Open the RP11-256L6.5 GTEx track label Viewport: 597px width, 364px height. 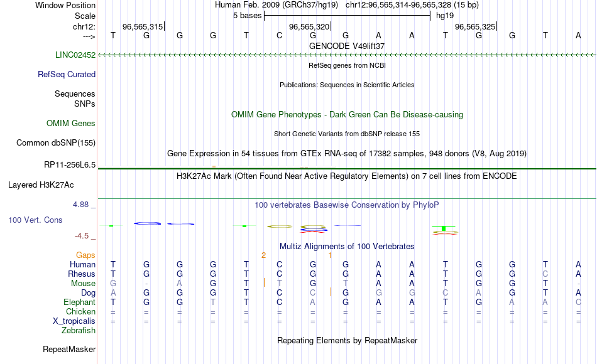click(70, 164)
